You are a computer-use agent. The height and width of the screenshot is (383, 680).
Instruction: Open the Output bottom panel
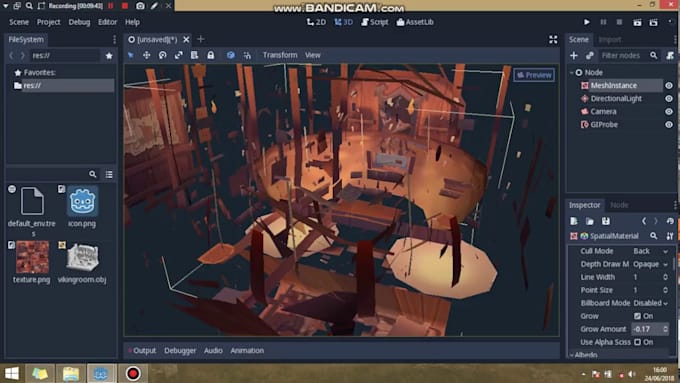click(x=144, y=350)
